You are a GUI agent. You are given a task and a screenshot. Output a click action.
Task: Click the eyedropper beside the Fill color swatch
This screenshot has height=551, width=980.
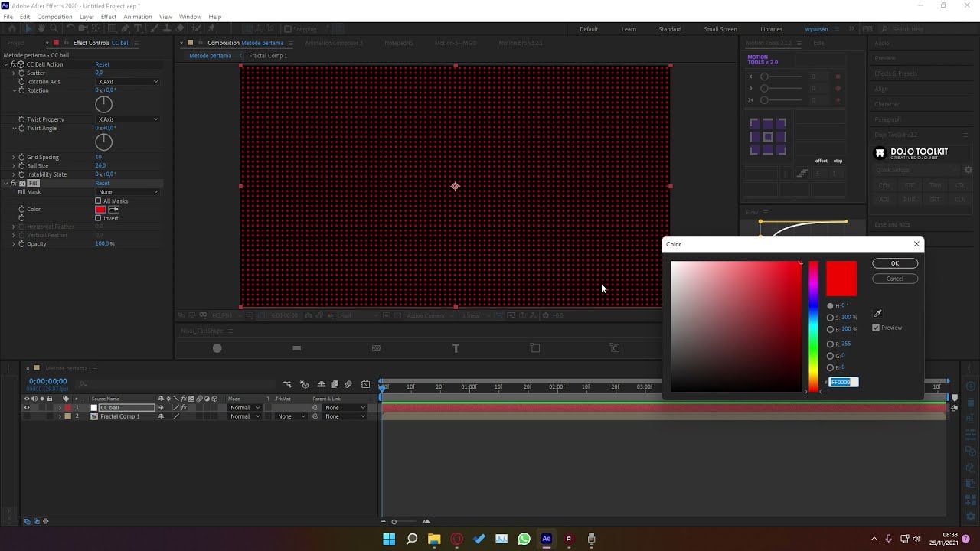114,209
